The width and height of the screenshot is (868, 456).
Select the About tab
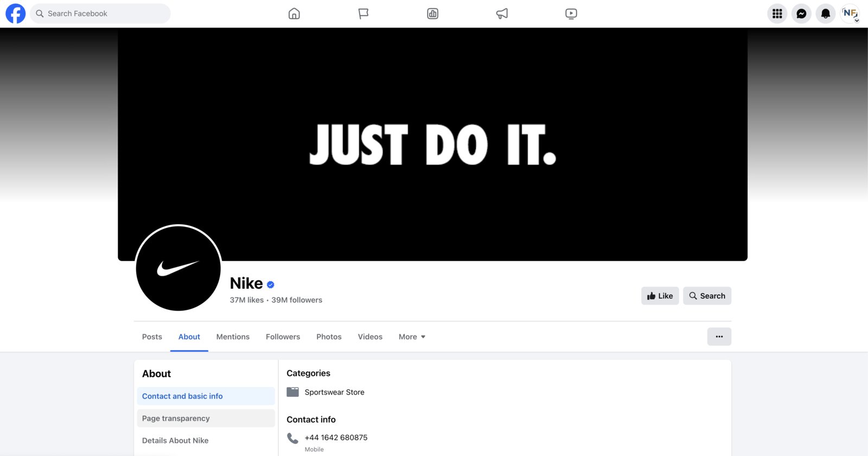pos(189,337)
